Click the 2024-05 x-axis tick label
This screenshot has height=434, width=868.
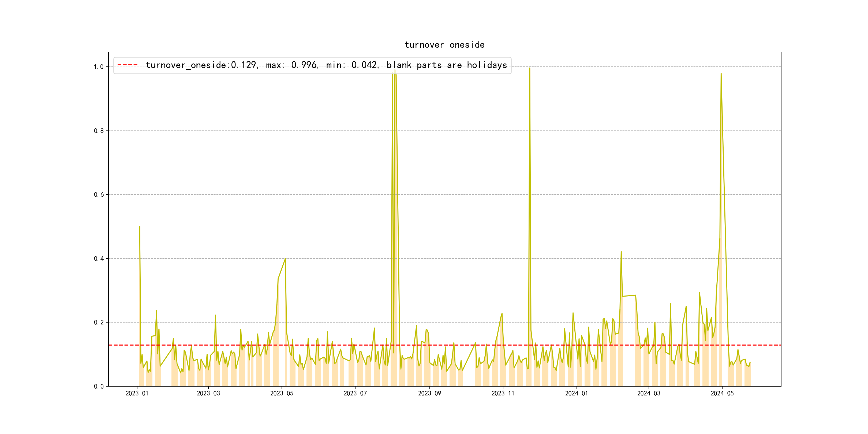722,393
